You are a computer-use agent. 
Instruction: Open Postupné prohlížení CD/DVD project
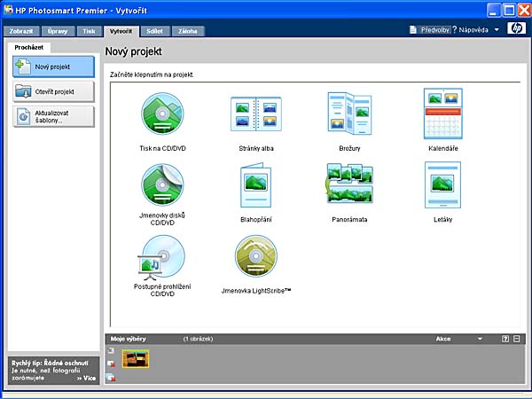click(x=163, y=256)
